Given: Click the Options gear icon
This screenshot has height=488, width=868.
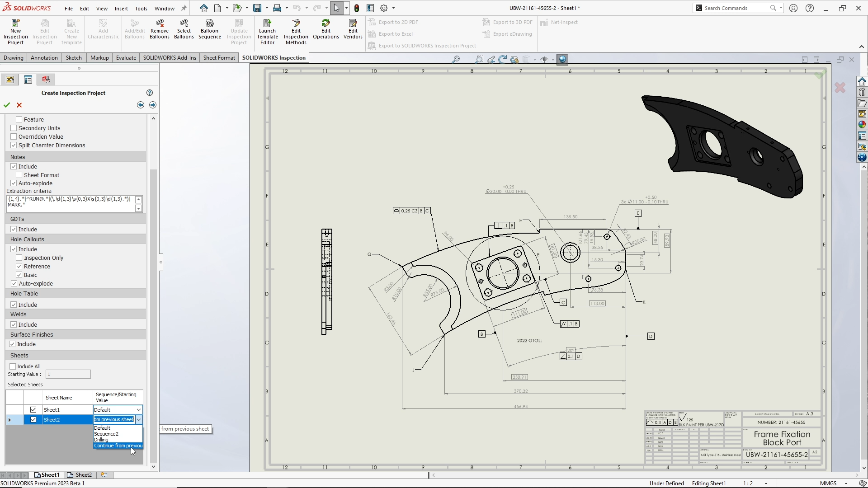Looking at the screenshot, I should pos(384,8).
